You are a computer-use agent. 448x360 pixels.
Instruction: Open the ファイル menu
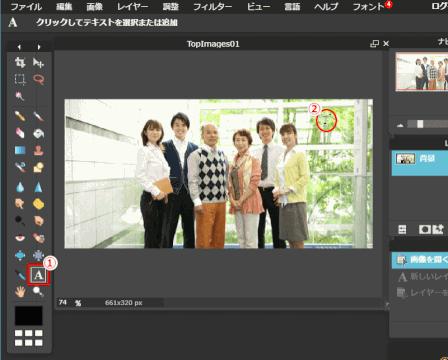[x=26, y=7]
